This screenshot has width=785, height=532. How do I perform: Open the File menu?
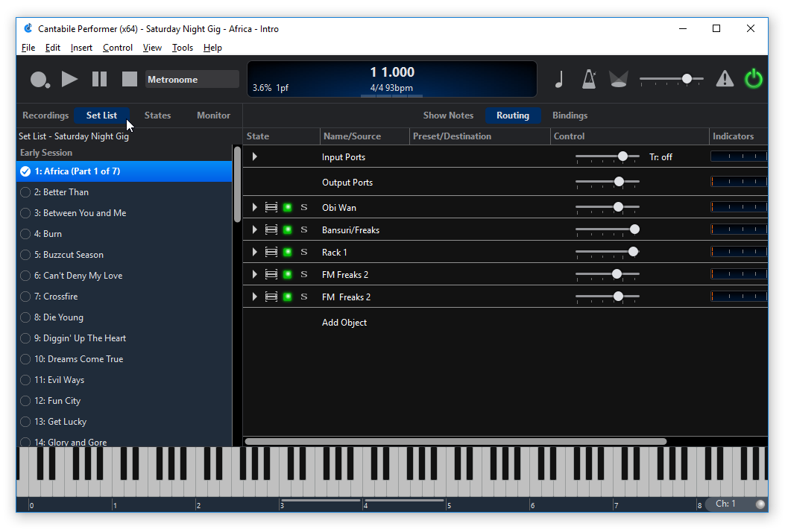tap(28, 48)
